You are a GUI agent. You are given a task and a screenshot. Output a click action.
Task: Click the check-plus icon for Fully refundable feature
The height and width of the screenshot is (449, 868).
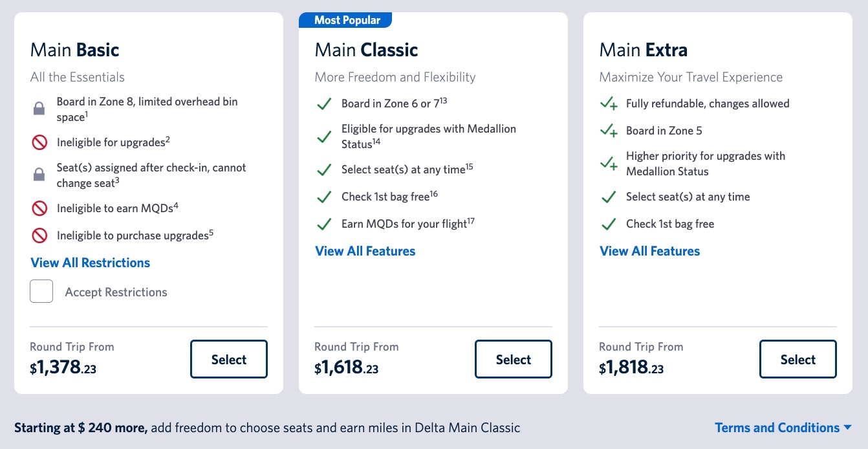pyautogui.click(x=609, y=104)
